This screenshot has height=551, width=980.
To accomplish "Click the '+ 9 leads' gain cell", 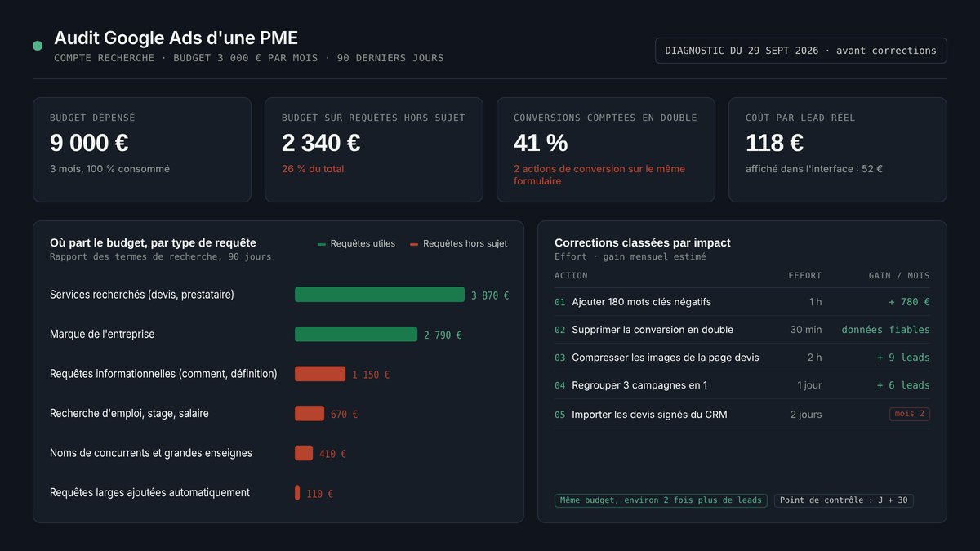I will (903, 358).
